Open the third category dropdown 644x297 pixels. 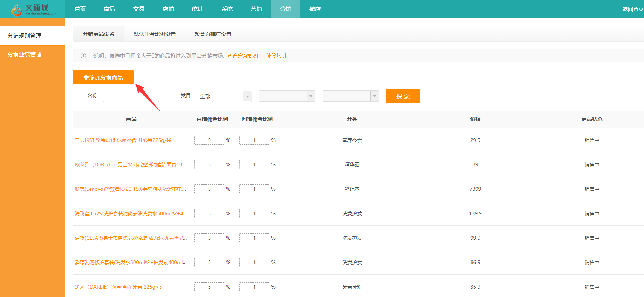pos(351,96)
